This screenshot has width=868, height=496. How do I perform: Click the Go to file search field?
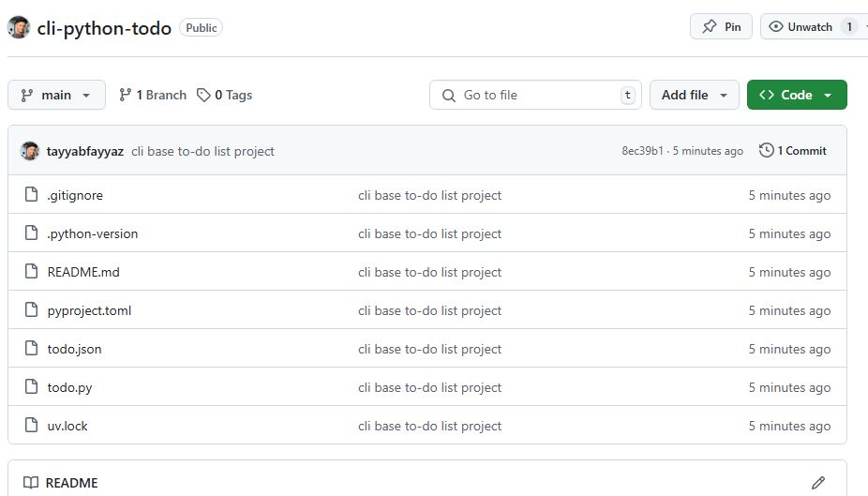pos(535,95)
